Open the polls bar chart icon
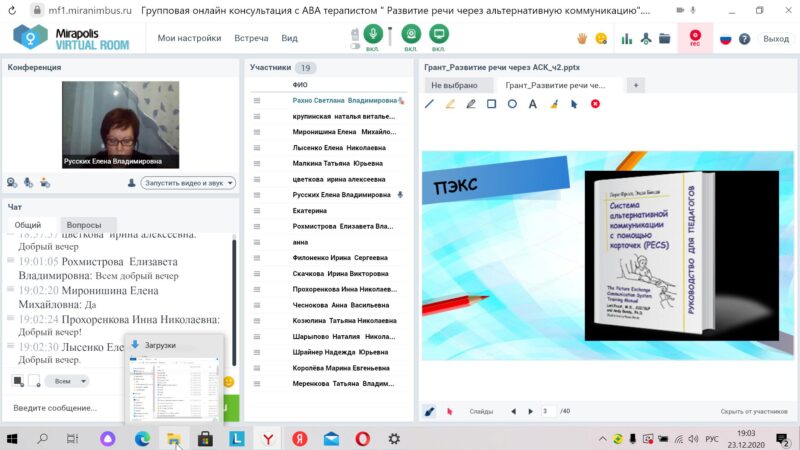 627,39
